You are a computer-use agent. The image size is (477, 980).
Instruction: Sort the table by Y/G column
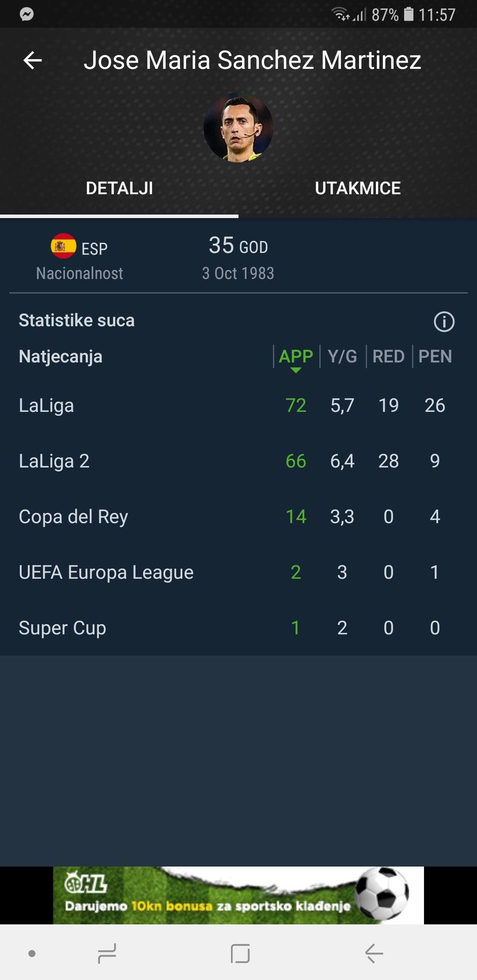point(342,357)
